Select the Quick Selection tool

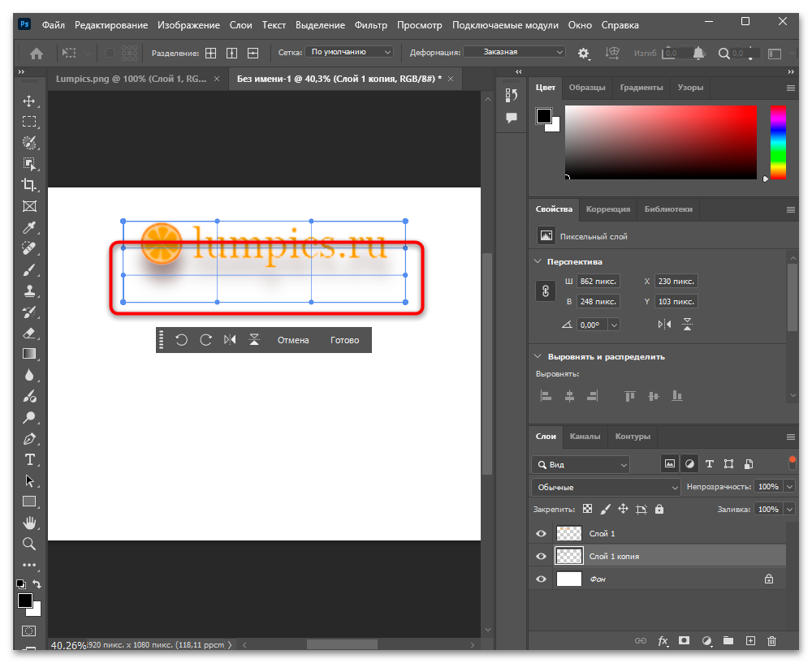click(x=29, y=143)
